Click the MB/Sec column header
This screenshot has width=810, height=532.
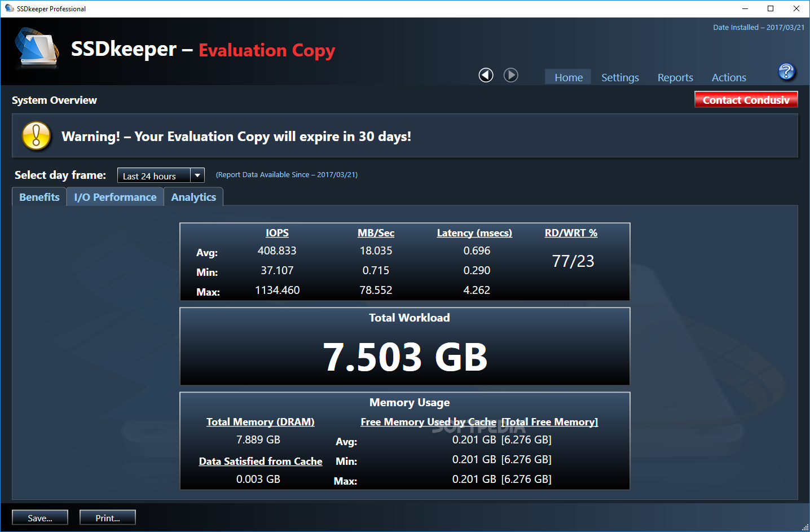(x=376, y=232)
